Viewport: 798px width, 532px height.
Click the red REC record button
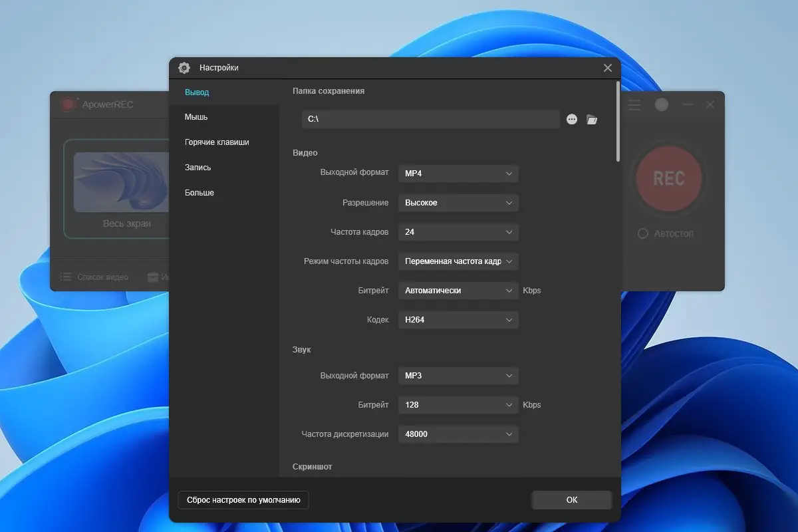668,179
